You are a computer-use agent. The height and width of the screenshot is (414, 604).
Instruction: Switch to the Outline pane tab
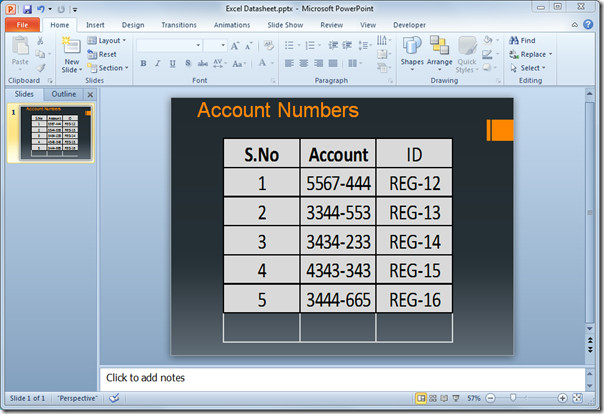click(64, 94)
